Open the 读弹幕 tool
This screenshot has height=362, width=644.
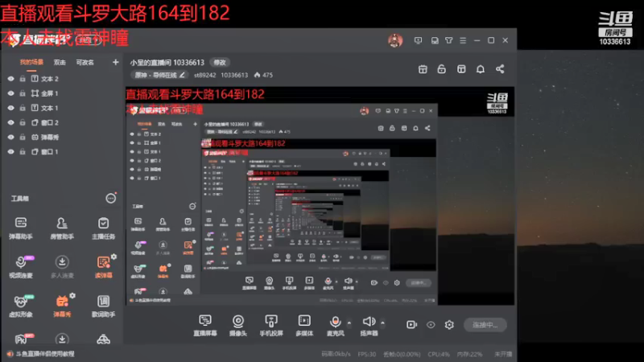103,267
